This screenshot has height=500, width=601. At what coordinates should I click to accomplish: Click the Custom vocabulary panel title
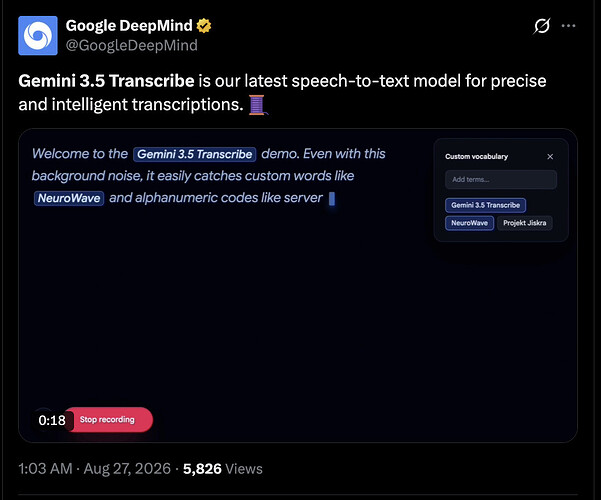476,156
